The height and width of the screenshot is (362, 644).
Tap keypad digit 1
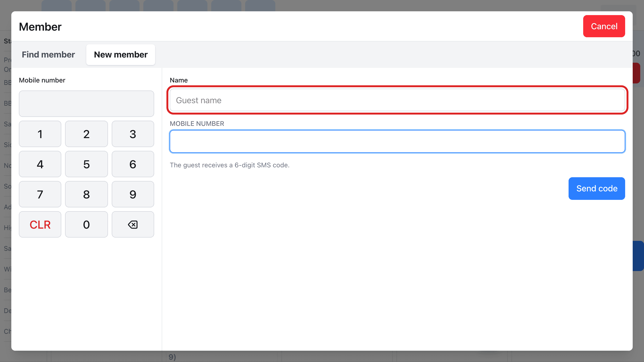[x=40, y=134]
